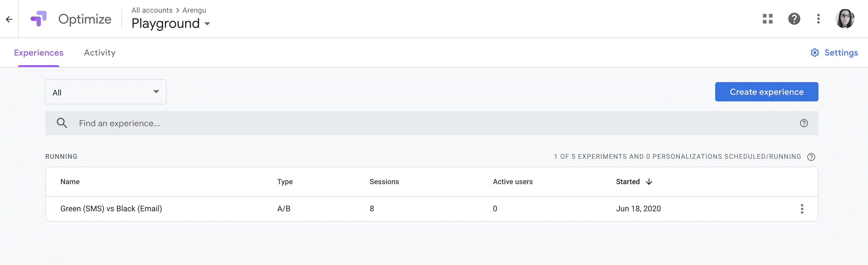Click the experiments limit help icon
The height and width of the screenshot is (265, 868).
(811, 157)
